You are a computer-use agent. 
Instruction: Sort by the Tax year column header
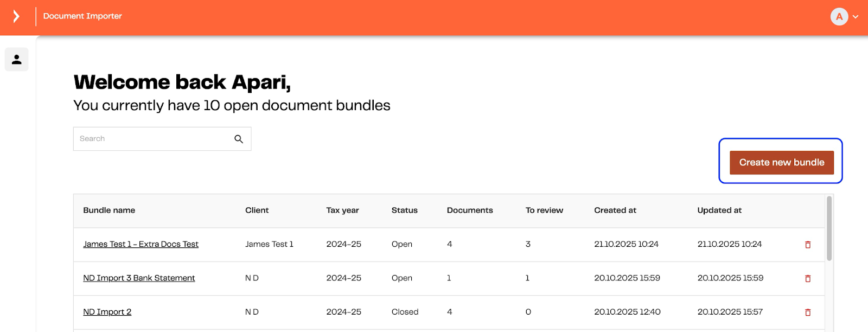342,210
